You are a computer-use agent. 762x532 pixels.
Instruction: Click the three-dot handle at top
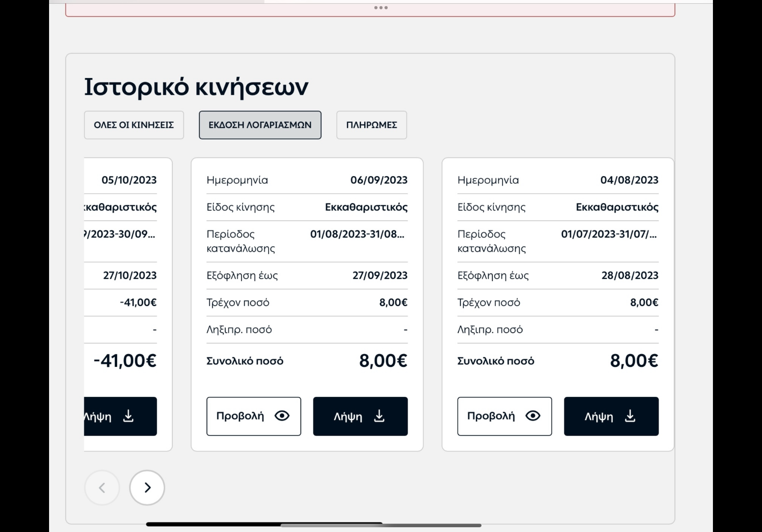point(381,8)
